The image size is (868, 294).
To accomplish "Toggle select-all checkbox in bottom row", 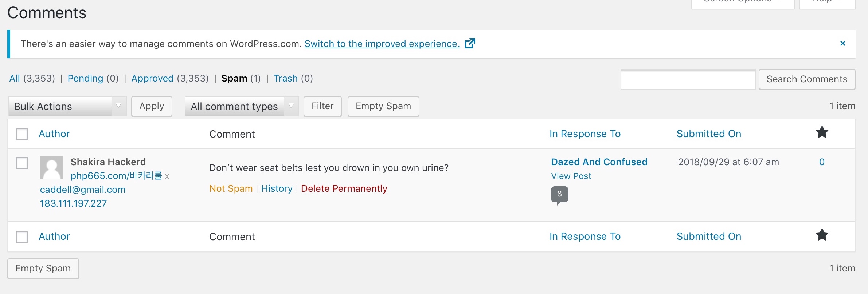I will pyautogui.click(x=22, y=237).
